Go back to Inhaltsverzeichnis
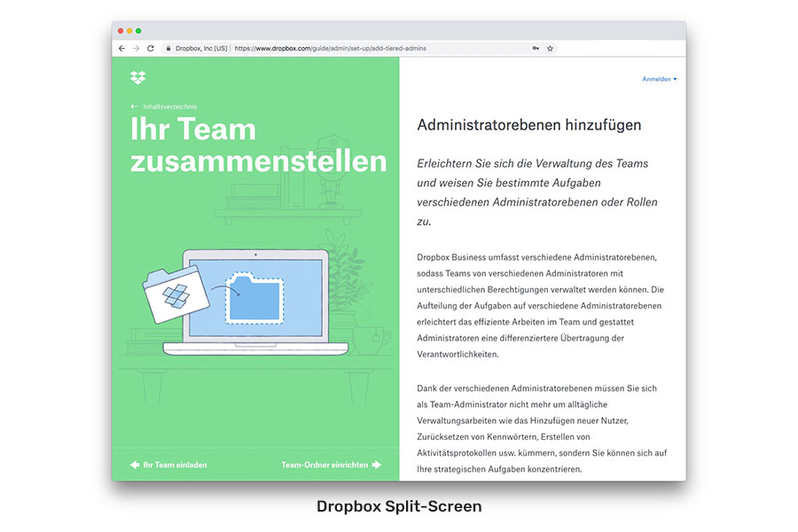 click(x=164, y=106)
